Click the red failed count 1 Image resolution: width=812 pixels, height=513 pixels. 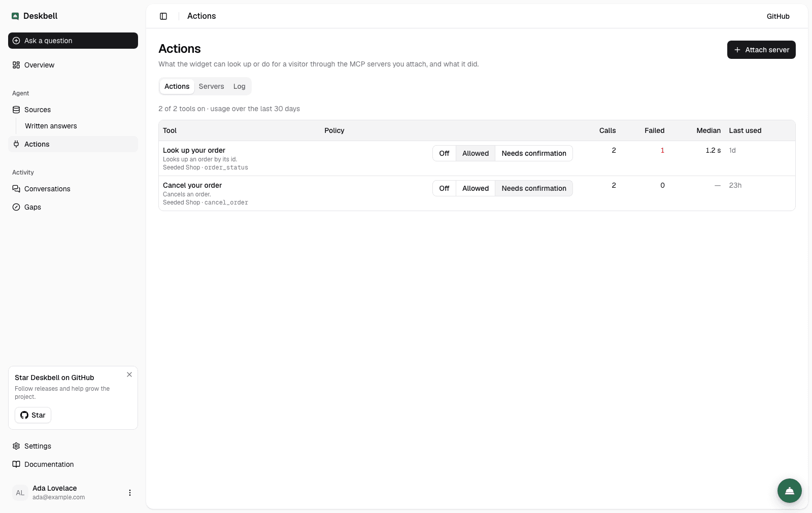[662, 150]
